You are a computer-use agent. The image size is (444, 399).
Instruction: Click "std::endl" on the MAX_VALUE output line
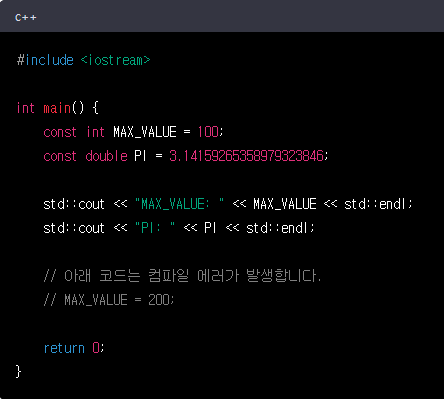pyautogui.click(x=376, y=204)
